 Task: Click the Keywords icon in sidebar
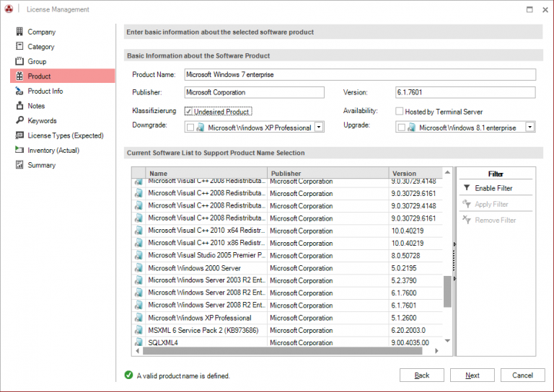19,120
